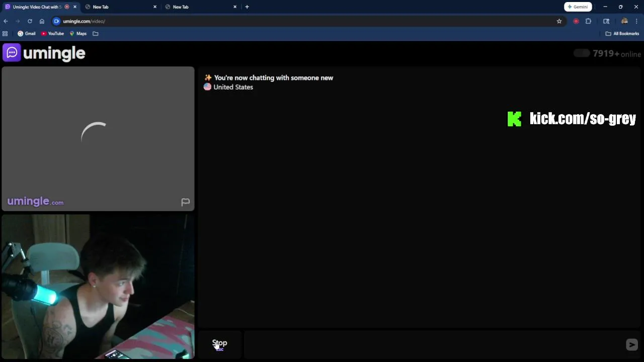Switch to the Umingle Video Chat tab

pos(37,7)
